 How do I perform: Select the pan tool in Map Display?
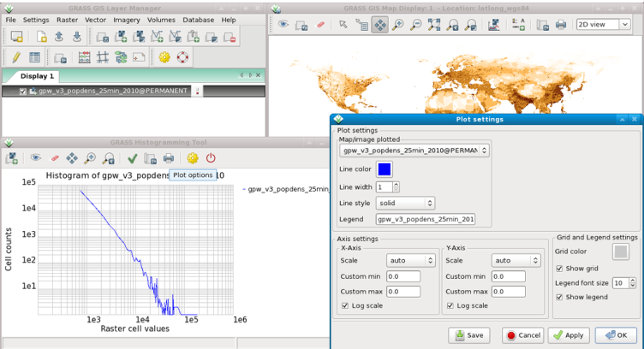tap(379, 25)
